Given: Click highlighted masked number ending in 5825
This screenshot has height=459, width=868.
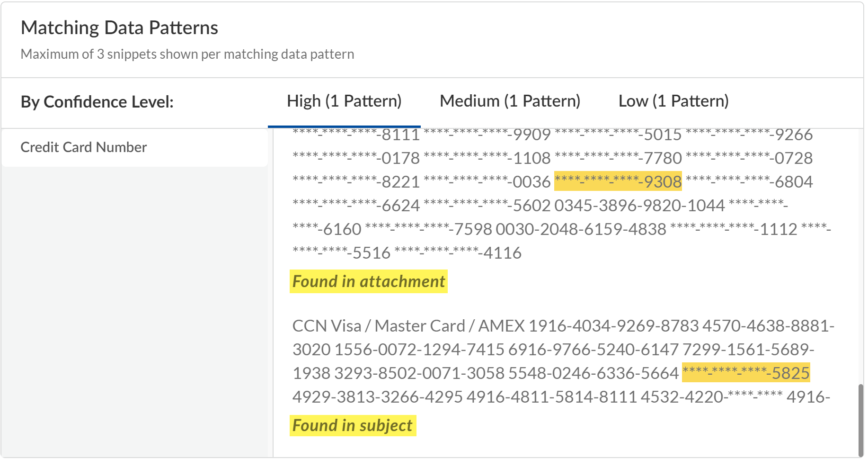Looking at the screenshot, I should [746, 373].
